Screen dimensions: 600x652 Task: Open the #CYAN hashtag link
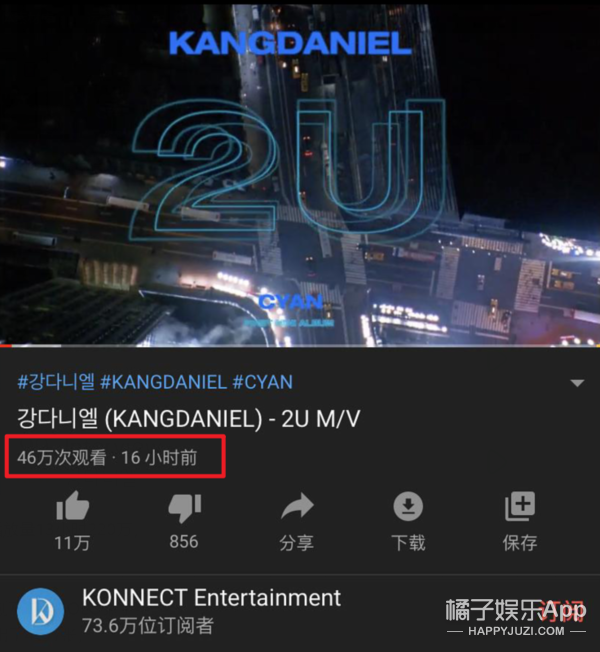coord(262,382)
